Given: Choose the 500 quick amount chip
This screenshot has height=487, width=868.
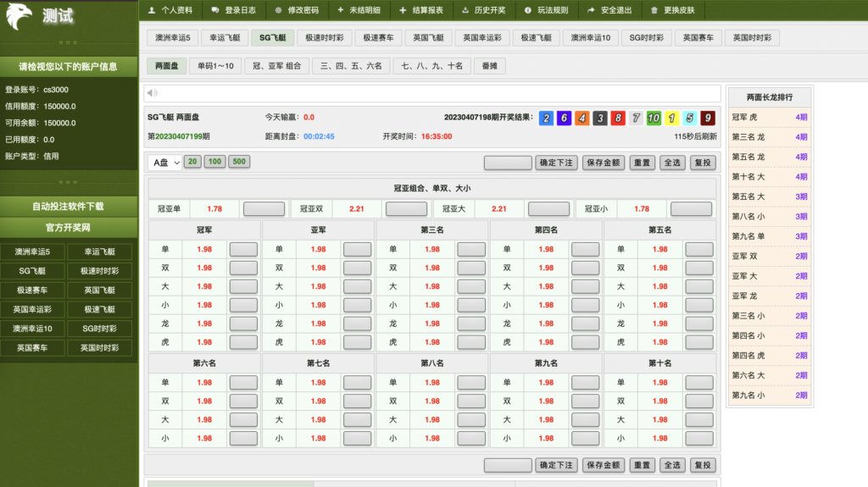Looking at the screenshot, I should click(x=239, y=162).
